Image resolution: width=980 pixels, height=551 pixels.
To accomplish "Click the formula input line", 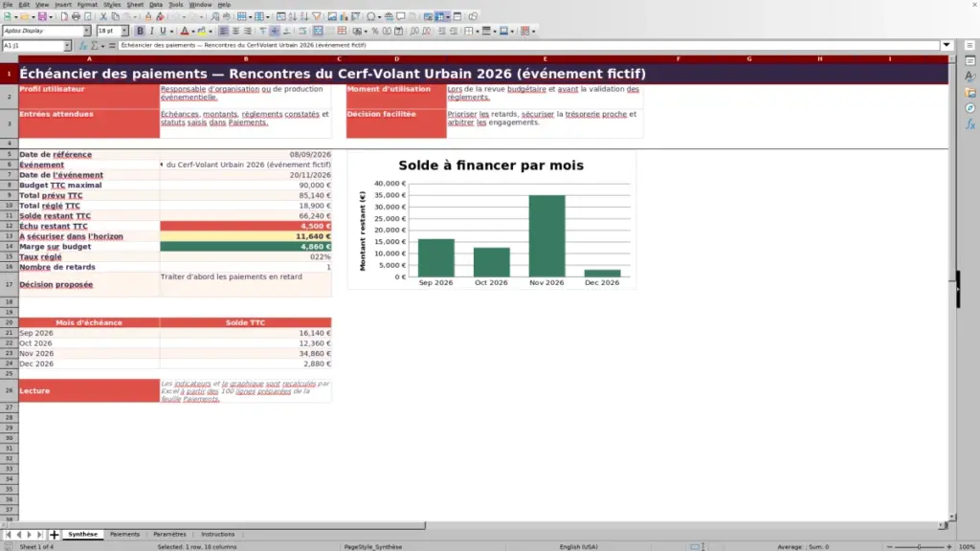I will pyautogui.click(x=528, y=45).
